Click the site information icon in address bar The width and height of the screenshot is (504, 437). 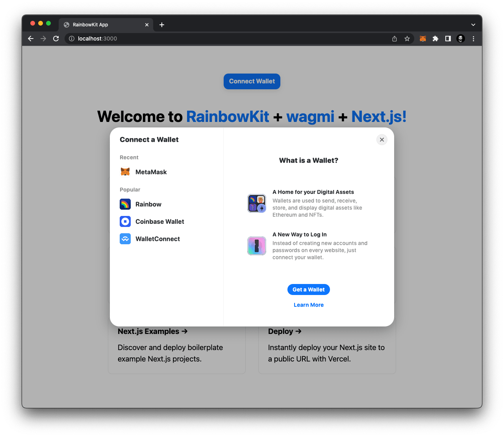72,39
